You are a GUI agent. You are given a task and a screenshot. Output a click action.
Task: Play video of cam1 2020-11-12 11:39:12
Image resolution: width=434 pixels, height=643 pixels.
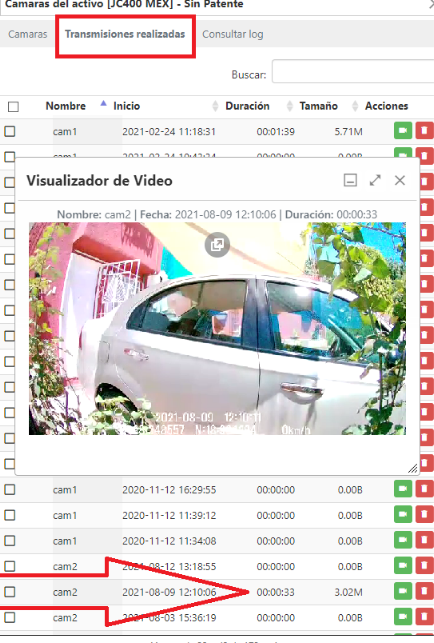point(403,514)
